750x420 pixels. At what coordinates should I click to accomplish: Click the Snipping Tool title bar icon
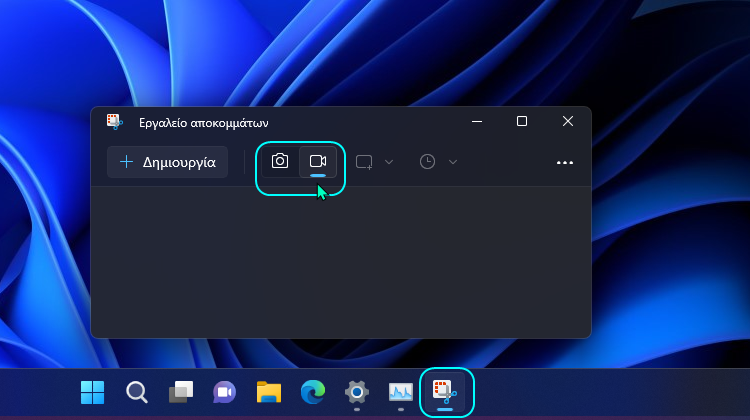[x=114, y=122]
